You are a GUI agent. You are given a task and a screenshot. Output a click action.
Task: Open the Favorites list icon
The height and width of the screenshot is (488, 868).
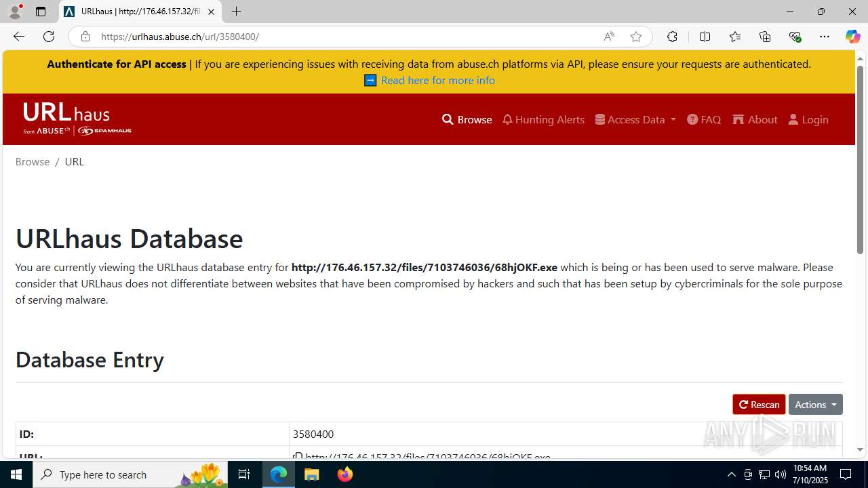point(735,37)
